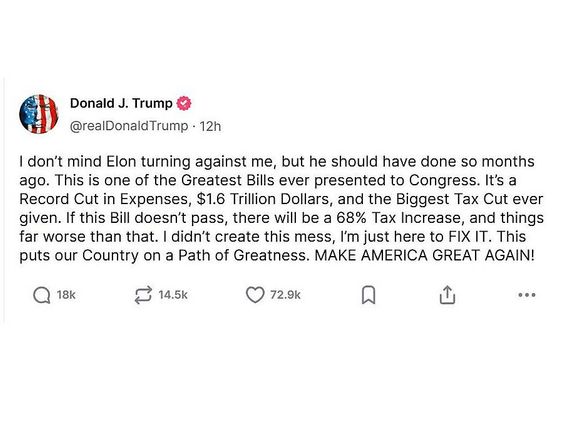Open the three-dot more options menu

pos(527,295)
